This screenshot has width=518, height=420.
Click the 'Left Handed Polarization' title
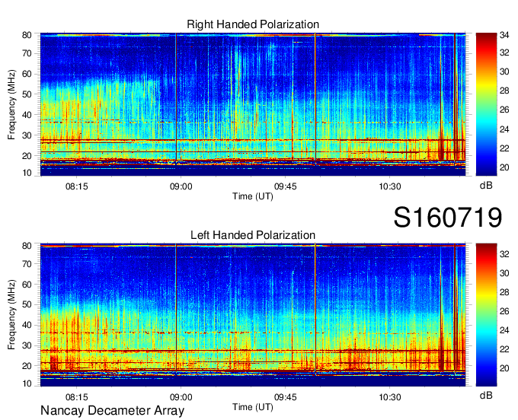pos(253,235)
